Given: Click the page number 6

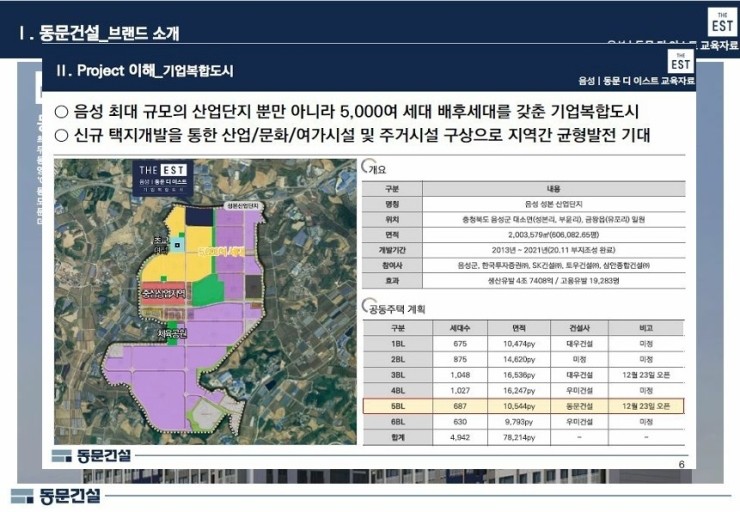Looking at the screenshot, I should click(681, 464).
